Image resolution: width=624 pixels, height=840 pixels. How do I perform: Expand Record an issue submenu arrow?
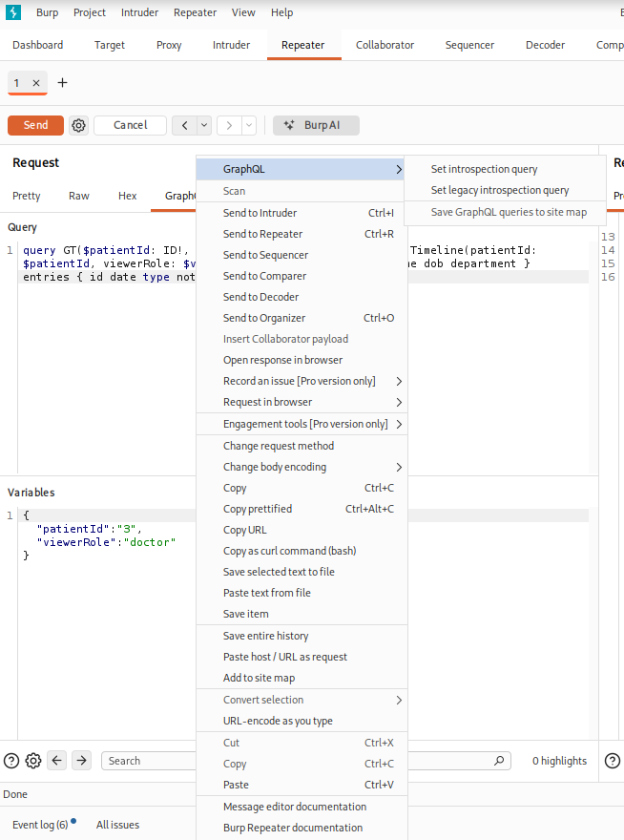(x=399, y=382)
